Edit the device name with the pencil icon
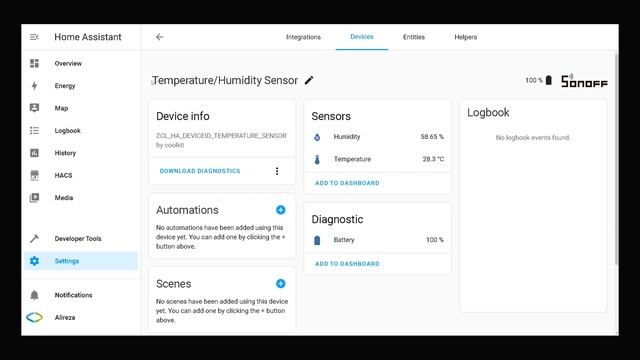640x360 pixels. coord(309,80)
